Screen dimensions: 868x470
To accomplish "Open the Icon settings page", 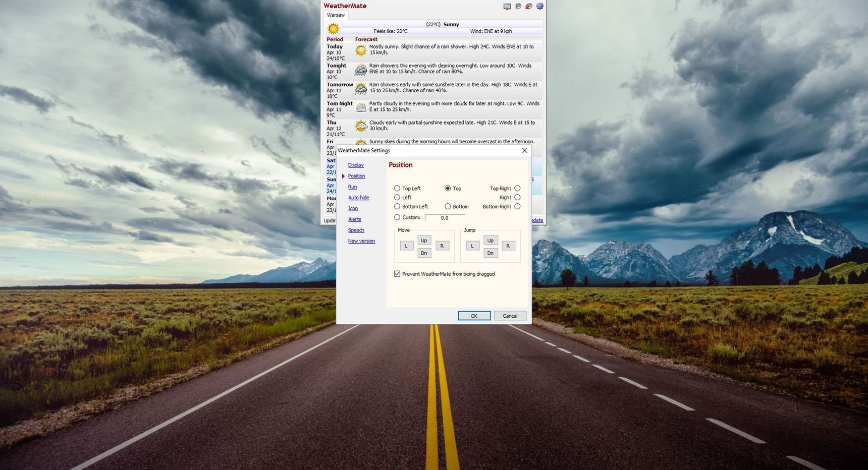I will pos(353,208).
